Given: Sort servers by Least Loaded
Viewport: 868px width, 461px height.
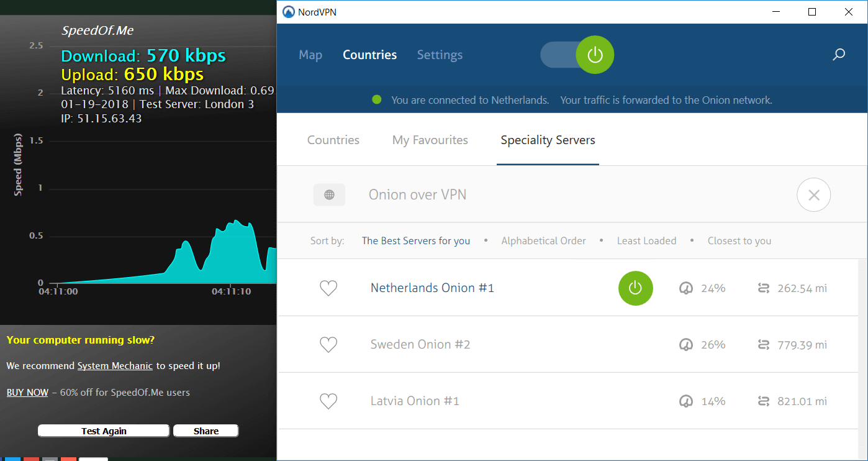Looking at the screenshot, I should pos(646,240).
